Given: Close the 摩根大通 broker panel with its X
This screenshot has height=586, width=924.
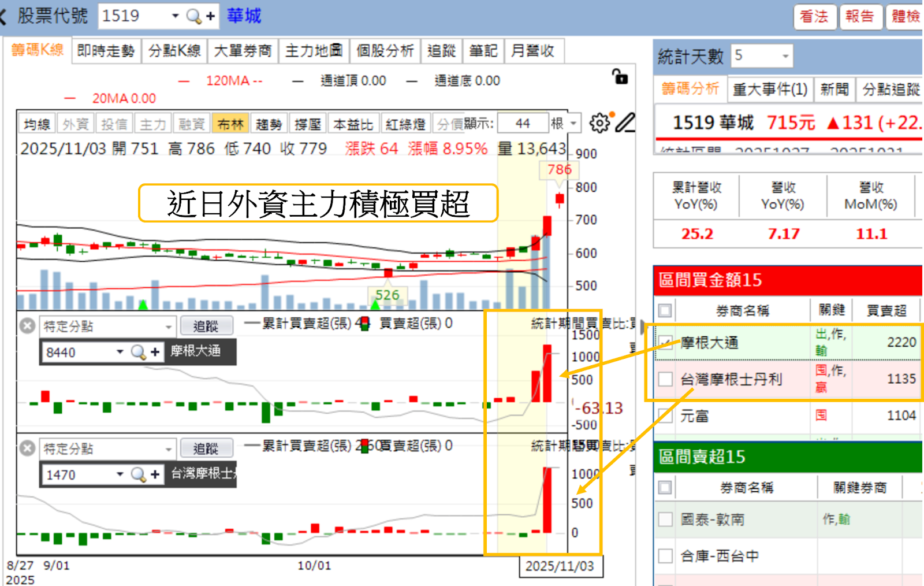Looking at the screenshot, I should click(26, 325).
